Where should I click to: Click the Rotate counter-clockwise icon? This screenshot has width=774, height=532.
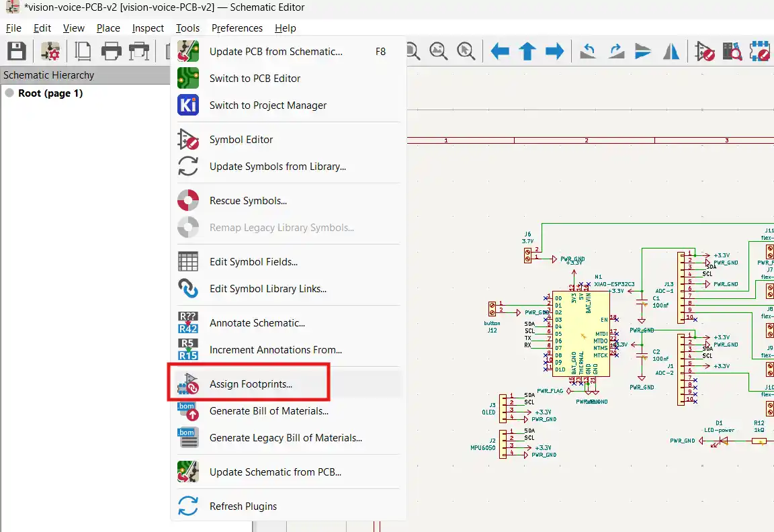click(x=587, y=51)
